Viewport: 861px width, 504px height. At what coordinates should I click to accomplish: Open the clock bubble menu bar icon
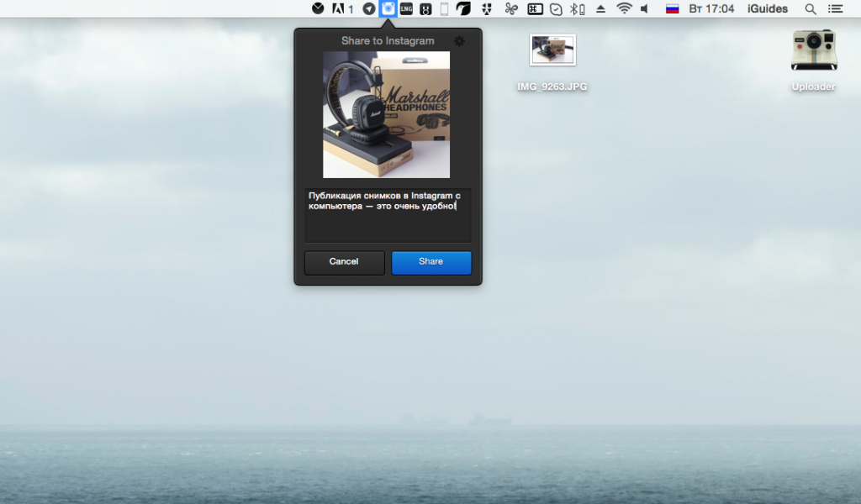click(x=556, y=9)
